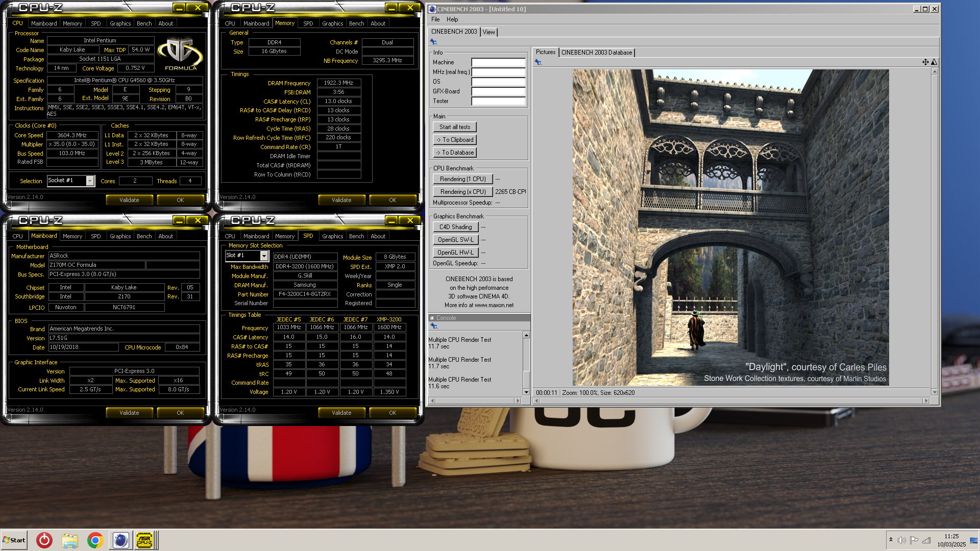Viewport: 980px width, 551px height.
Task: Open the File menu in CINEBENCH
Action: tap(435, 19)
